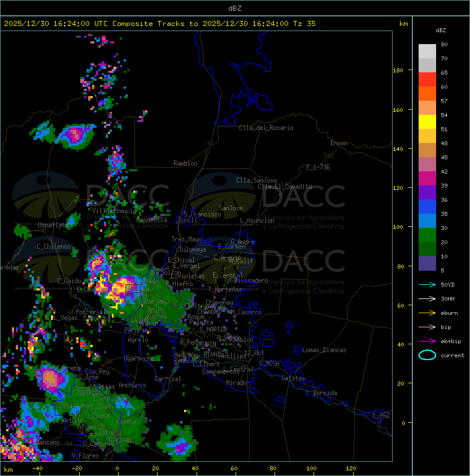This screenshot has height=476, width=470.
Task: Click the Carrizal location label
Action: tap(167, 379)
